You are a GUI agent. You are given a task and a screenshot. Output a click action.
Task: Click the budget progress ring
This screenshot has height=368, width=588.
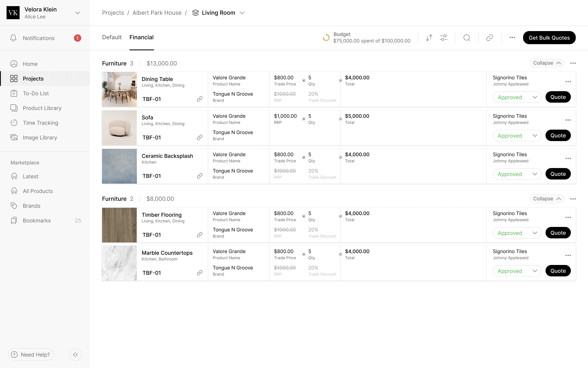pyautogui.click(x=326, y=38)
